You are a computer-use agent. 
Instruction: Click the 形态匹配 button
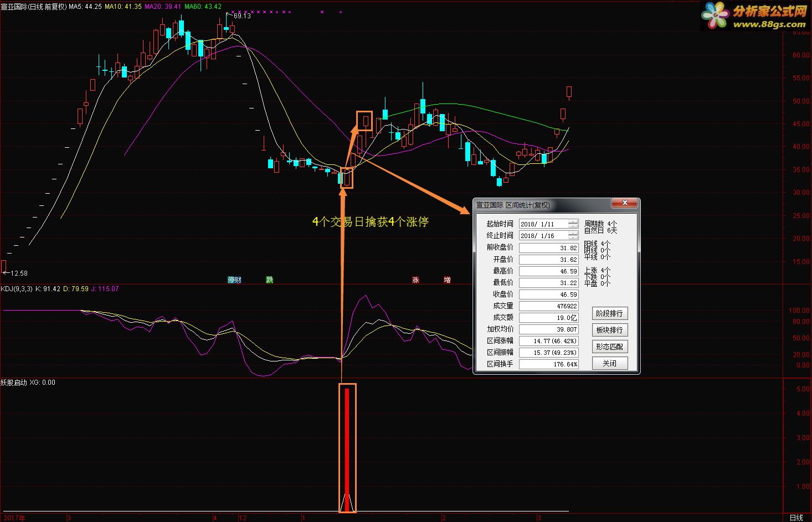(609, 347)
